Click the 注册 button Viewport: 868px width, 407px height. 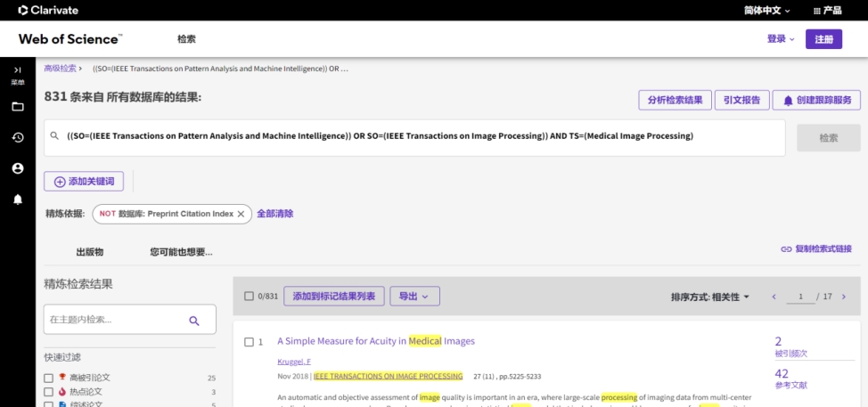[x=823, y=39]
